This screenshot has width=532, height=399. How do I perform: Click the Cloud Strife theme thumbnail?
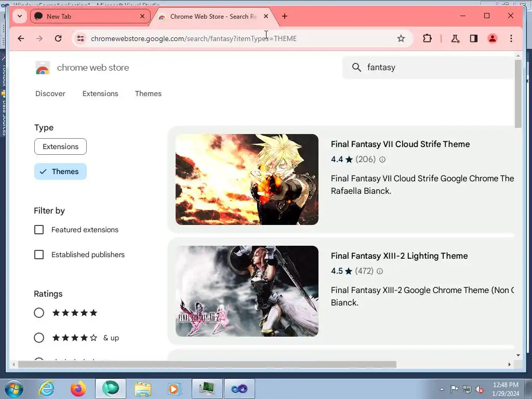coord(247,179)
